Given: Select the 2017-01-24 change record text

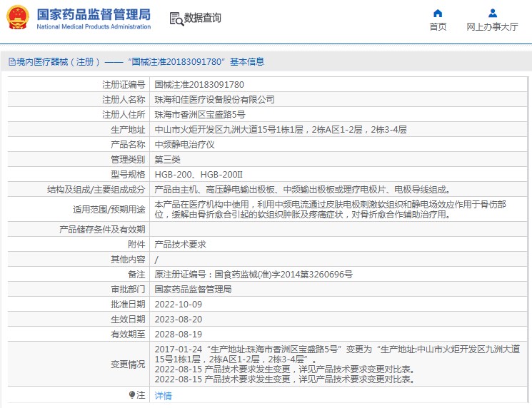Looking at the screenshot, I should [x=337, y=354].
